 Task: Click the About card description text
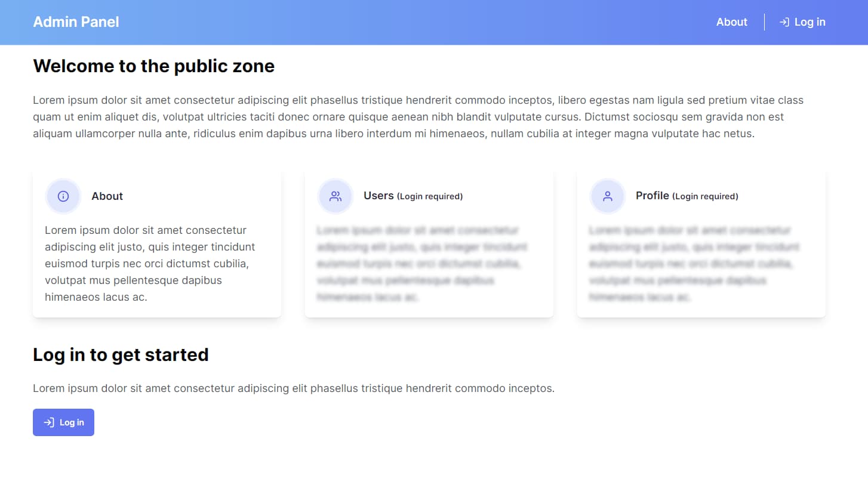(x=150, y=264)
